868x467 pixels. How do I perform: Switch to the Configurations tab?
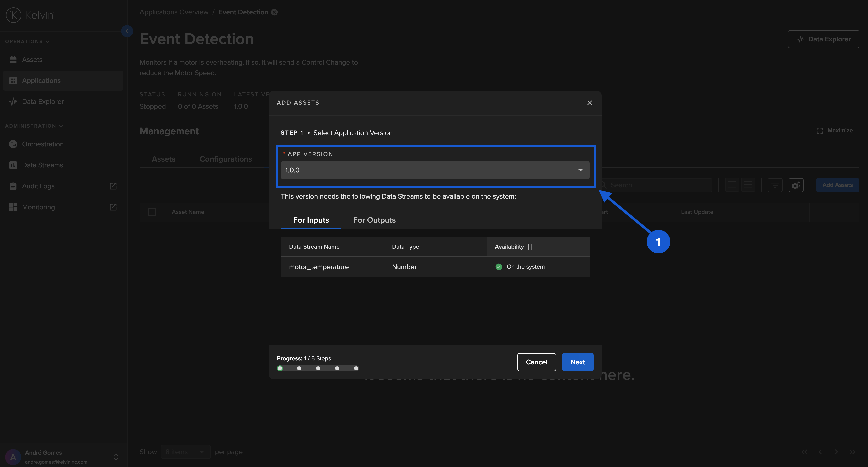point(226,159)
